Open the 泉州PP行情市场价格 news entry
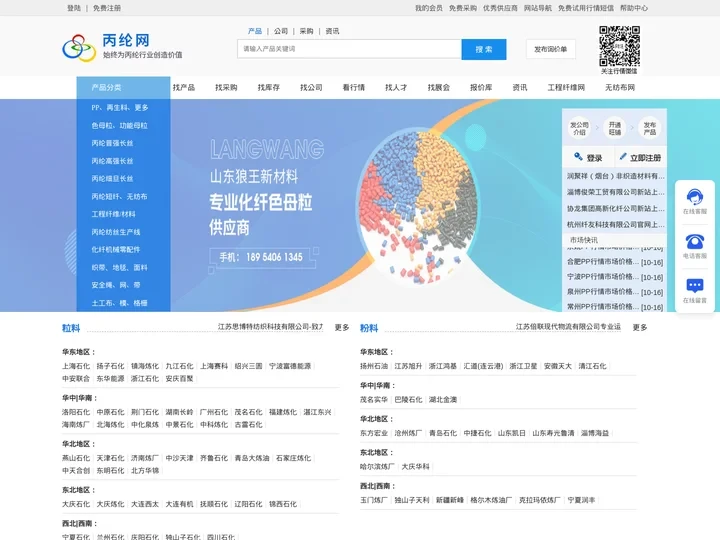 615,292
